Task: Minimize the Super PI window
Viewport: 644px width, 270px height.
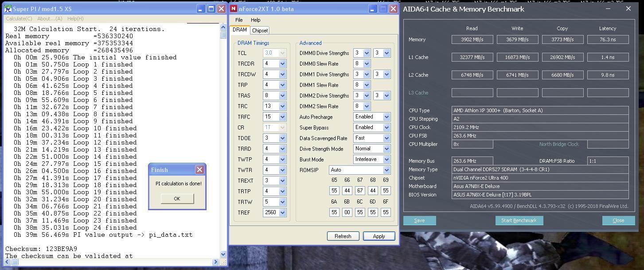Action: click(x=201, y=9)
